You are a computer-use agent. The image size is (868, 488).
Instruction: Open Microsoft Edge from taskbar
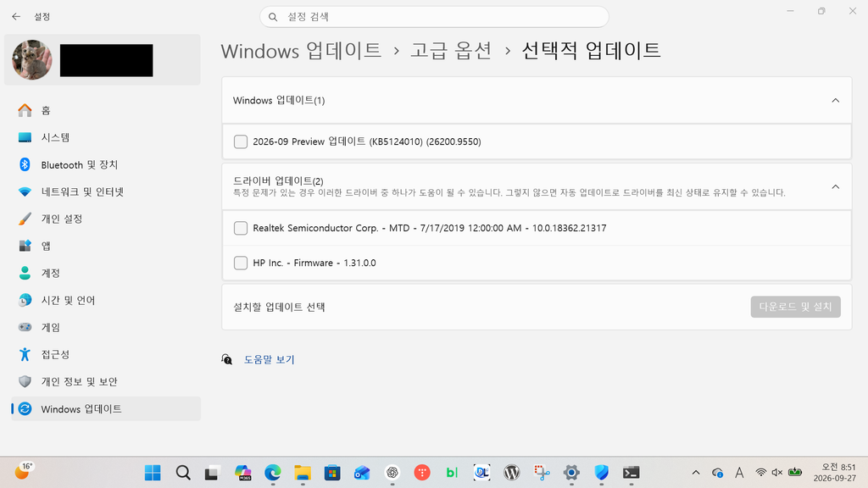point(272,473)
